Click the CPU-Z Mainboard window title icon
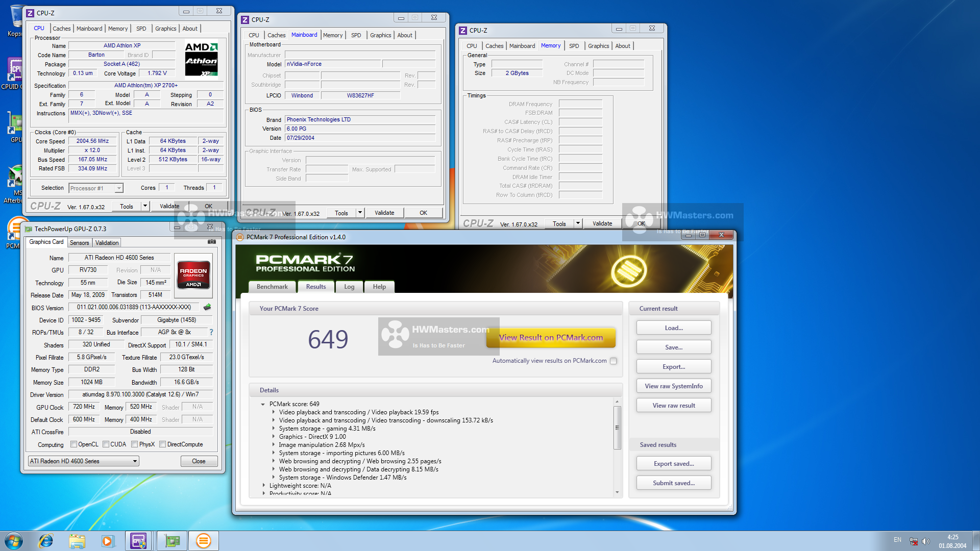The width and height of the screenshot is (980, 551). coord(245,20)
